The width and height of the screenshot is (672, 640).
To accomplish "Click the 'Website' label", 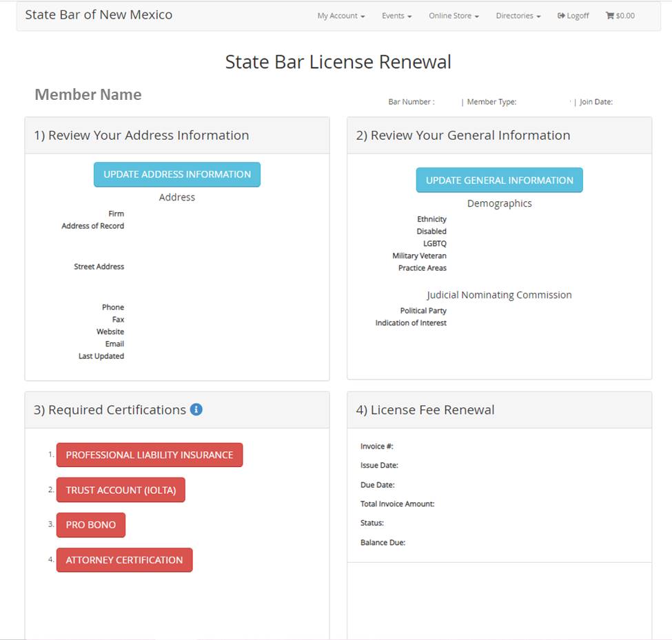I will point(110,331).
